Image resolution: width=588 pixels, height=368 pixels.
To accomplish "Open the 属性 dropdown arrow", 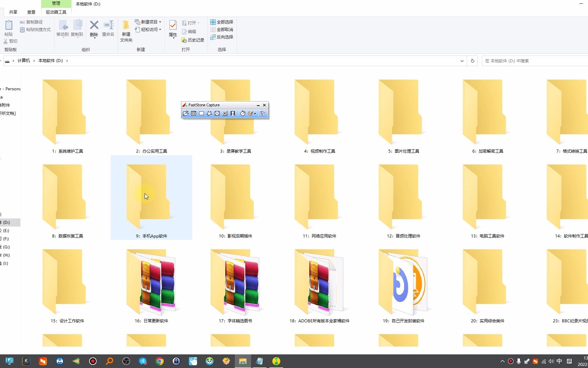I will (173, 38).
